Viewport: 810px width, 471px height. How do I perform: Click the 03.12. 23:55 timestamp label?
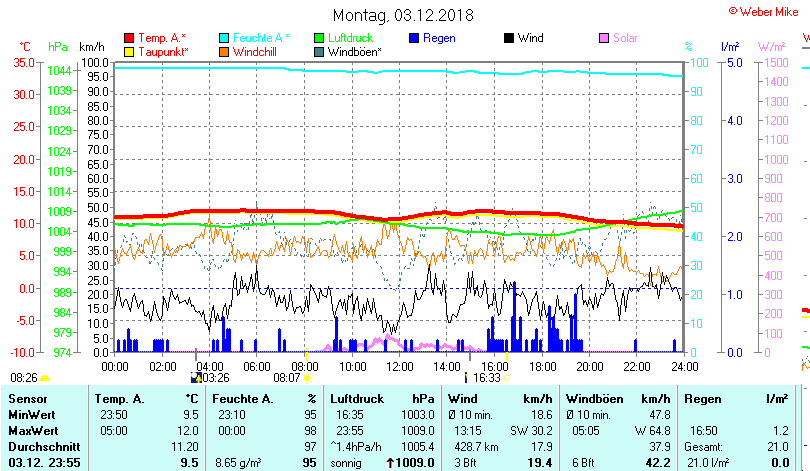pos(44,463)
